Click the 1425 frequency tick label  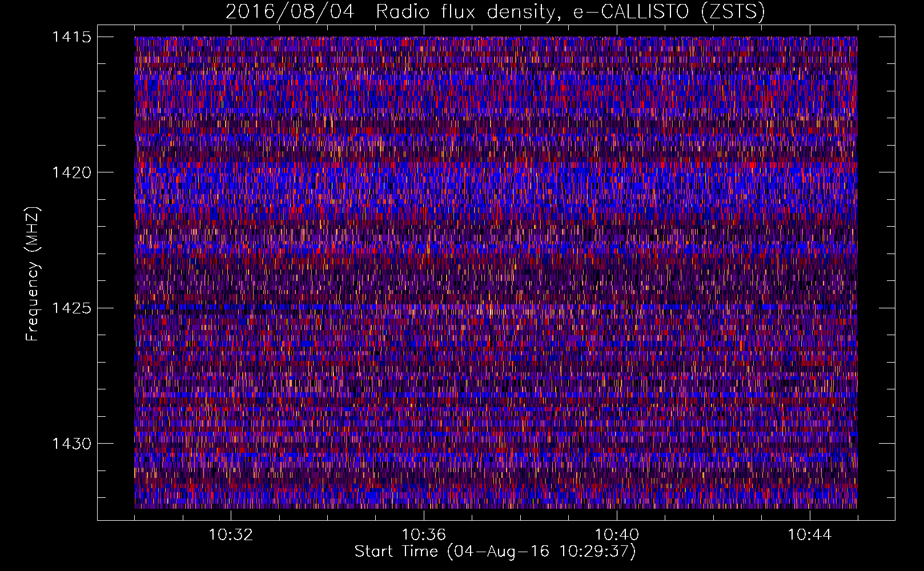[x=71, y=308]
